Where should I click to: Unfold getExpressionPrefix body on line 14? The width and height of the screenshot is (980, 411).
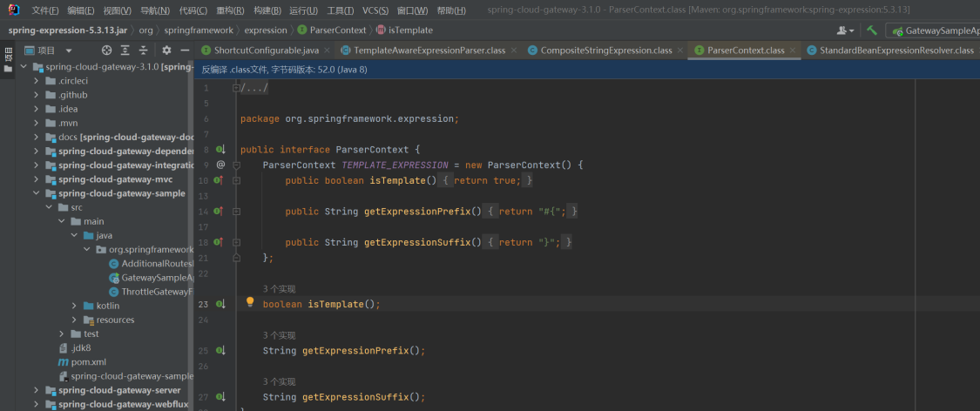coord(236,211)
